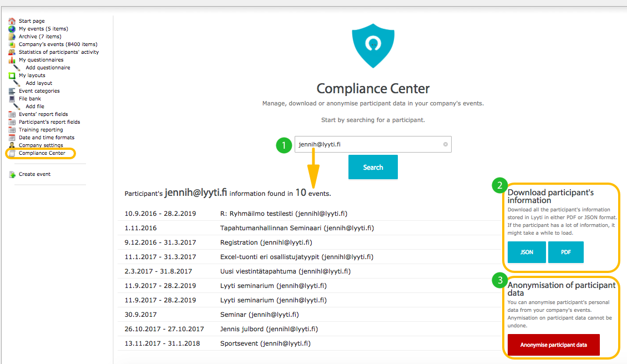Open Events' report fields link
The width and height of the screenshot is (627, 364).
tap(43, 114)
